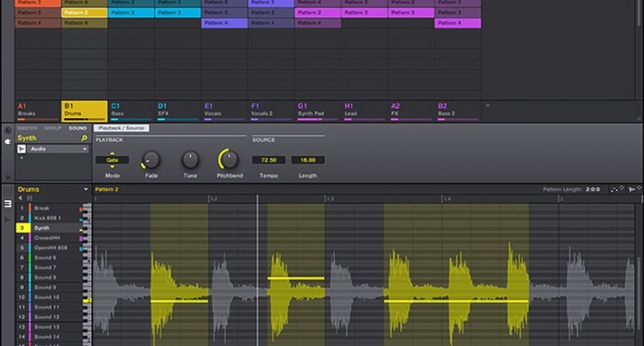The width and height of the screenshot is (644, 346).
Task: Select group G1 Synth Pad
Action: [x=318, y=111]
